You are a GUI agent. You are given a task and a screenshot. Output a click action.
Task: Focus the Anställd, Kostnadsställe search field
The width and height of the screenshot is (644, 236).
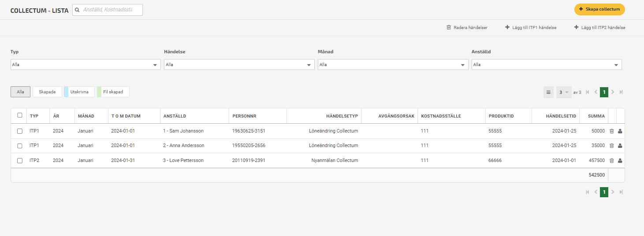(108, 10)
